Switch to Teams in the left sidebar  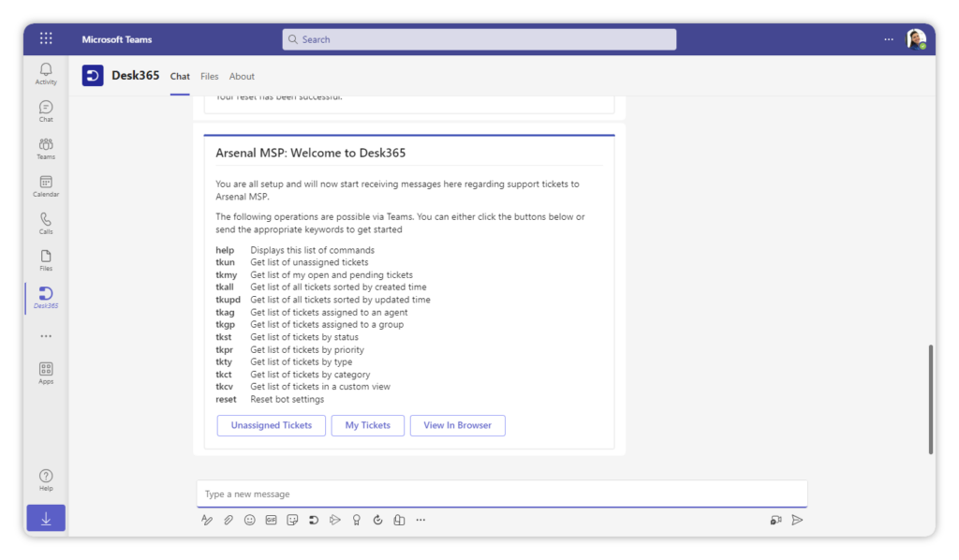pyautogui.click(x=45, y=148)
